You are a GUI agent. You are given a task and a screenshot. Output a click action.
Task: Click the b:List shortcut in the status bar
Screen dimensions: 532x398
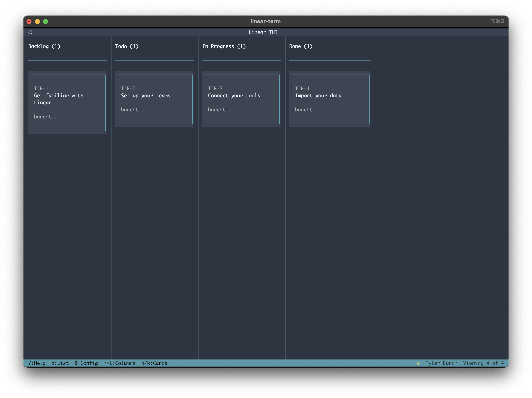tap(60, 363)
